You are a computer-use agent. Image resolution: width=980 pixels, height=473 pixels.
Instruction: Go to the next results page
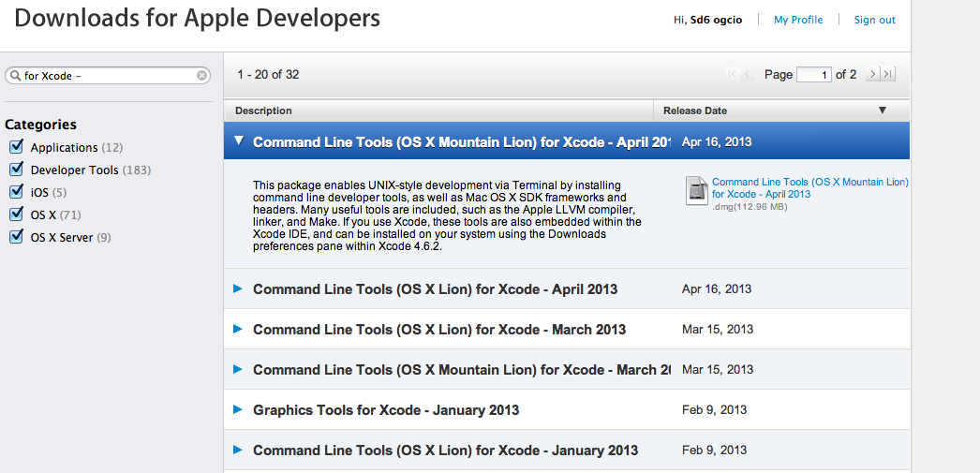point(872,74)
